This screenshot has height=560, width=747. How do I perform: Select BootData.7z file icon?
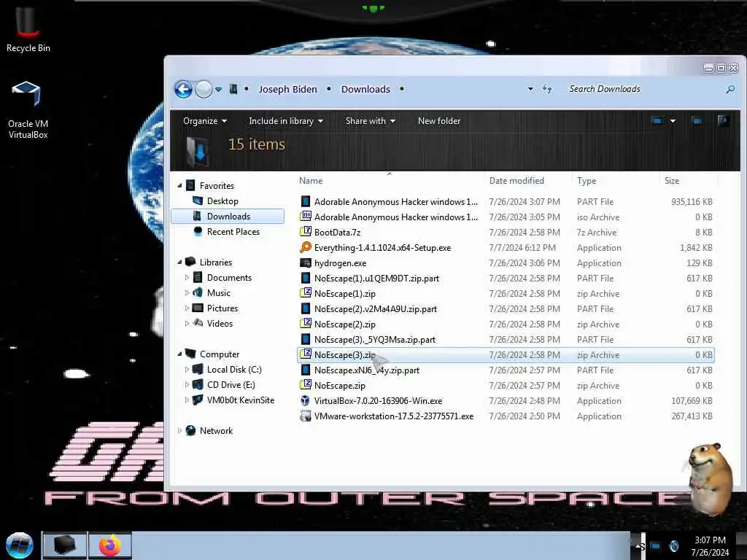[306, 232]
